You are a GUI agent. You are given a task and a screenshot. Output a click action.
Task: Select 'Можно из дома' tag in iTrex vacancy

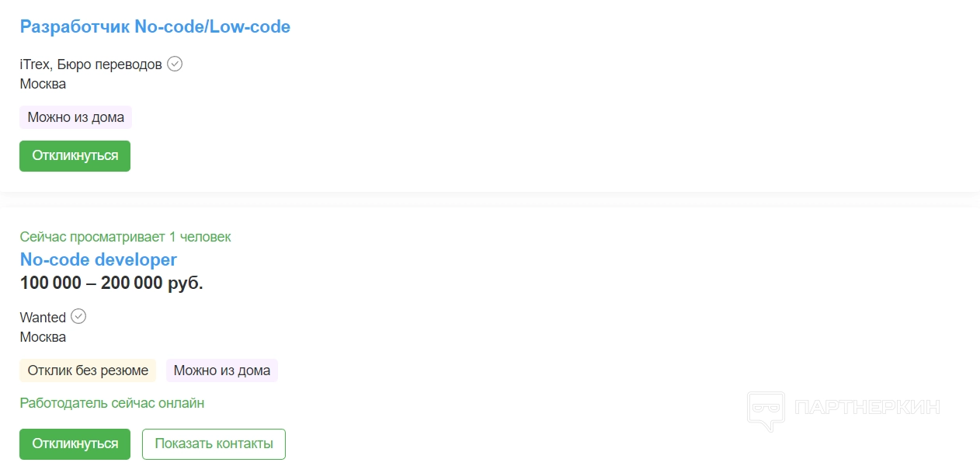point(75,117)
